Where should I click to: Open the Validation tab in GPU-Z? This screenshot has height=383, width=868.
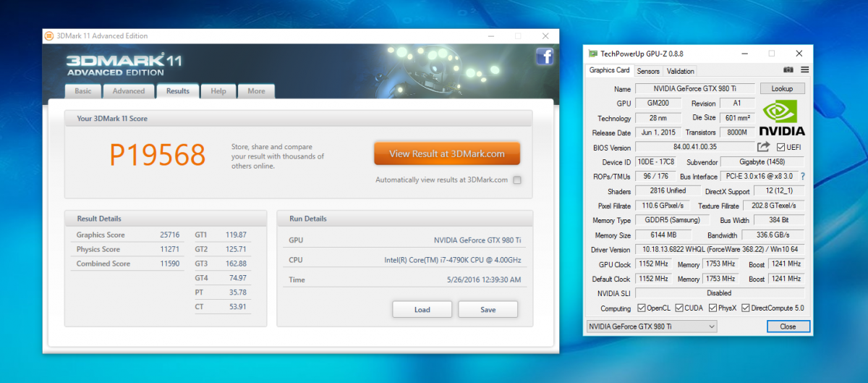[680, 71]
